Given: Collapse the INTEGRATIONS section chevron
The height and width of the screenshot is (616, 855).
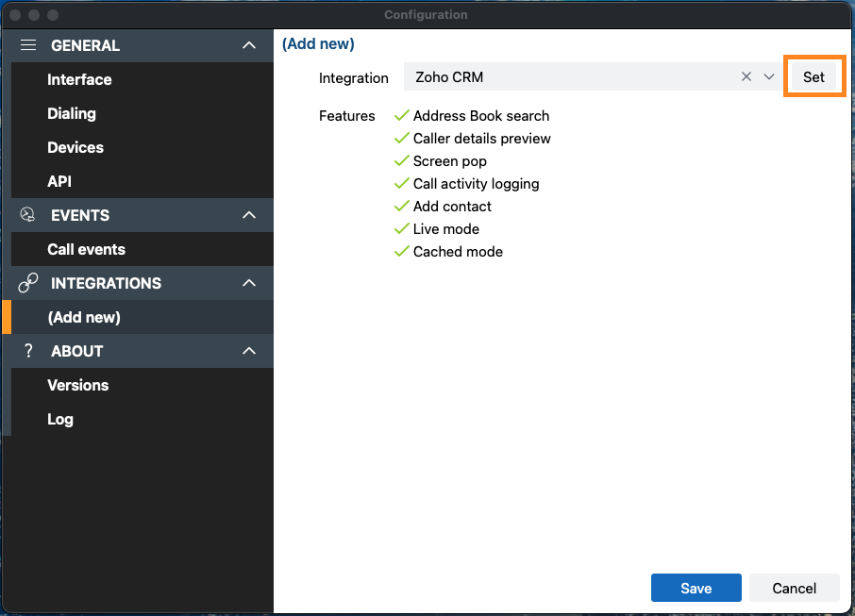Looking at the screenshot, I should 249,283.
